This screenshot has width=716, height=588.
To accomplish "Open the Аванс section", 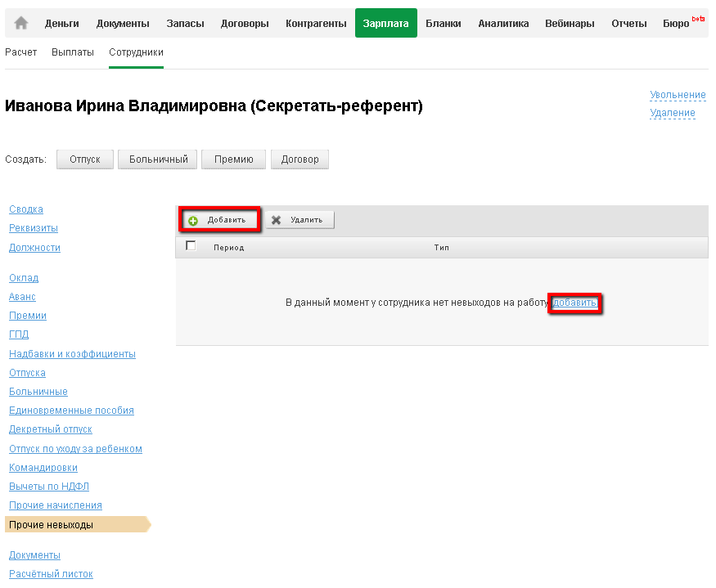I will (22, 297).
